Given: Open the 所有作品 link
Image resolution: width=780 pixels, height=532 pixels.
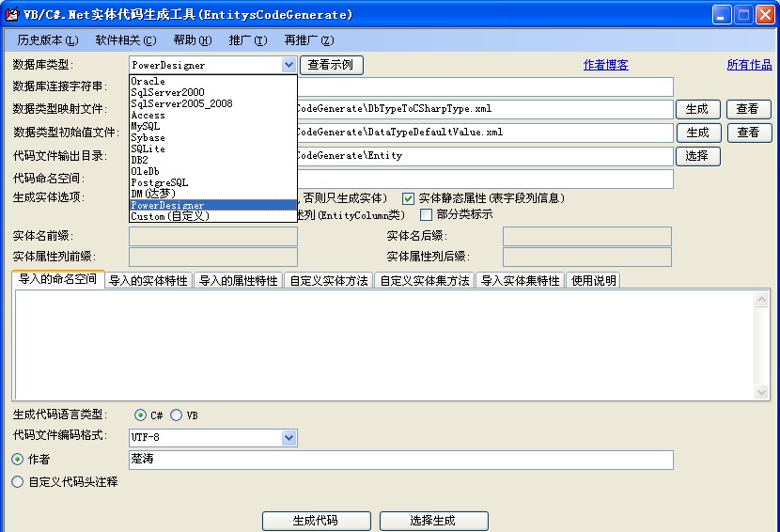Looking at the screenshot, I should coord(749,65).
